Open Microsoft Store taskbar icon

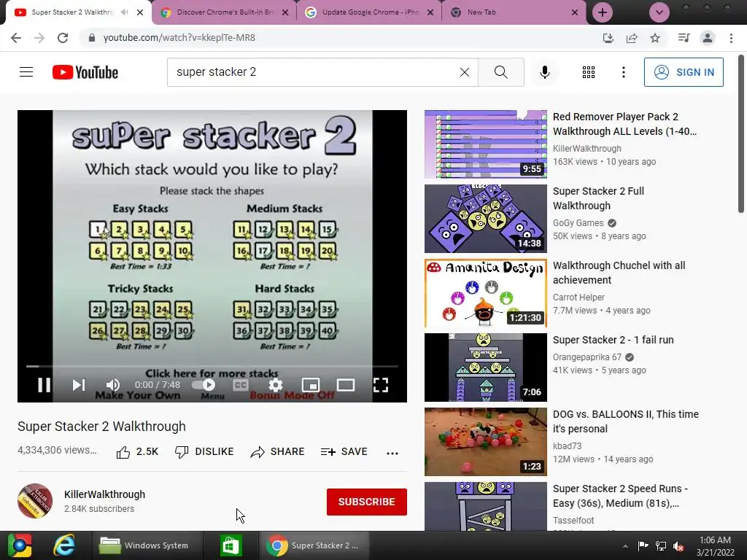point(231,545)
